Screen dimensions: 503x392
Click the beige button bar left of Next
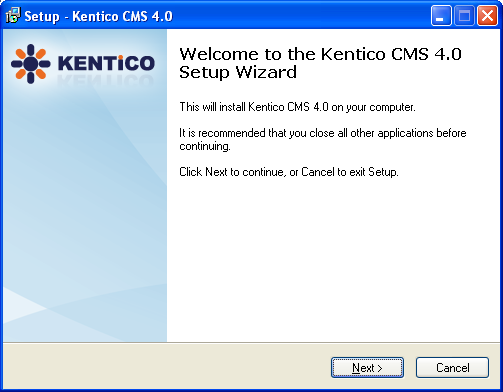click(x=167, y=367)
